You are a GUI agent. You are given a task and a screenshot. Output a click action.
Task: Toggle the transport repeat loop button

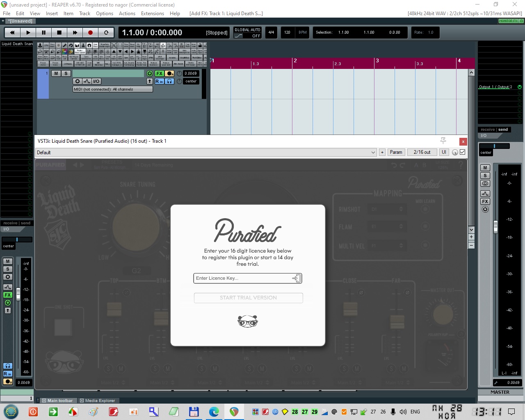(106, 32)
